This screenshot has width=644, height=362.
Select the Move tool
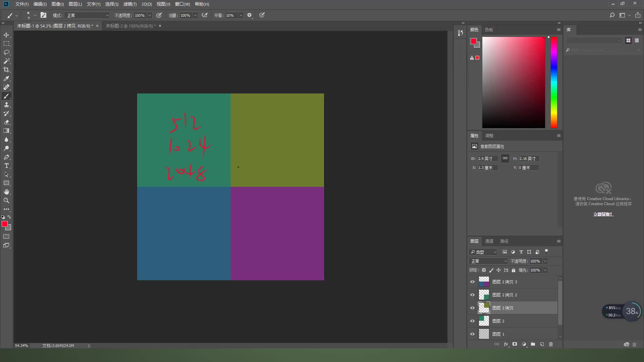(x=6, y=35)
